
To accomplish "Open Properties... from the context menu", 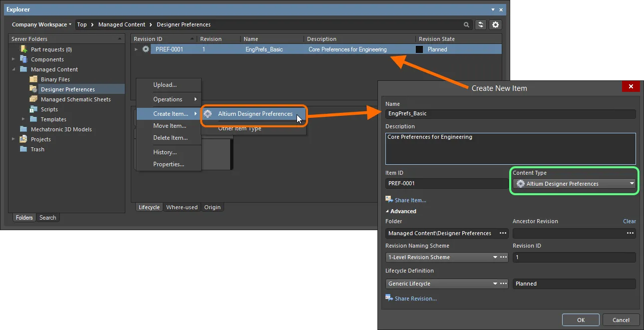I will pos(168,164).
